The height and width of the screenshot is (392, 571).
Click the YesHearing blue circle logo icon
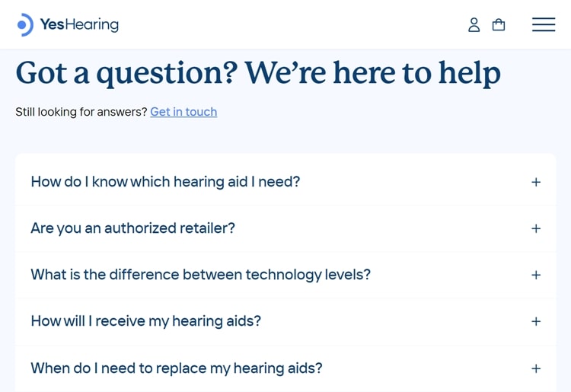point(25,24)
